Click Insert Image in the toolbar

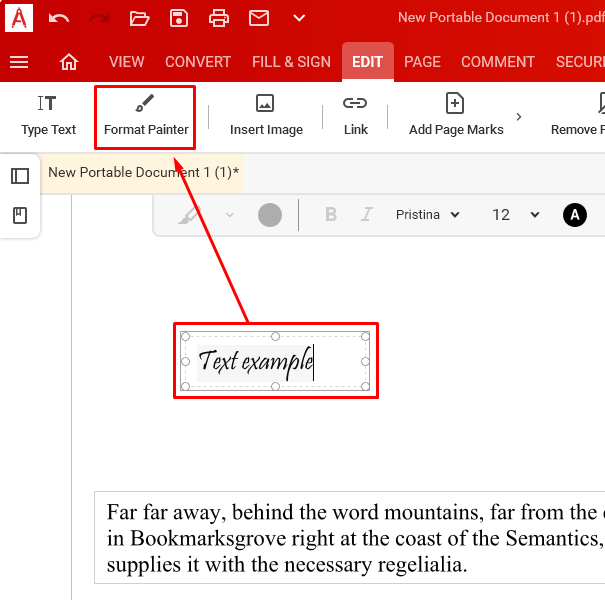(266, 116)
